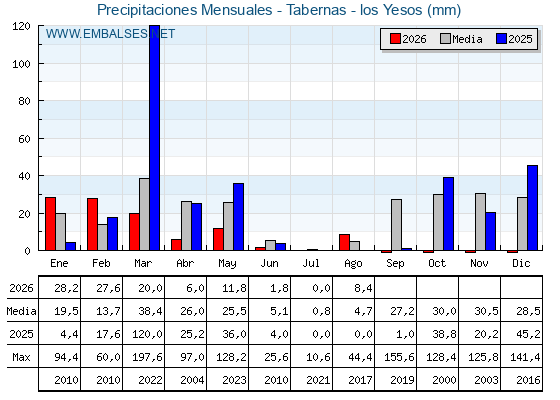Click the chart title Precipitaciones Mensuales
This screenshot has height=400, width=560.
(185, 10)
